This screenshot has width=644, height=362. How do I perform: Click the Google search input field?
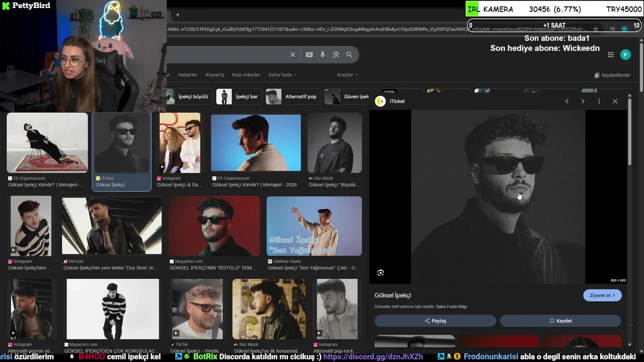coord(226,55)
